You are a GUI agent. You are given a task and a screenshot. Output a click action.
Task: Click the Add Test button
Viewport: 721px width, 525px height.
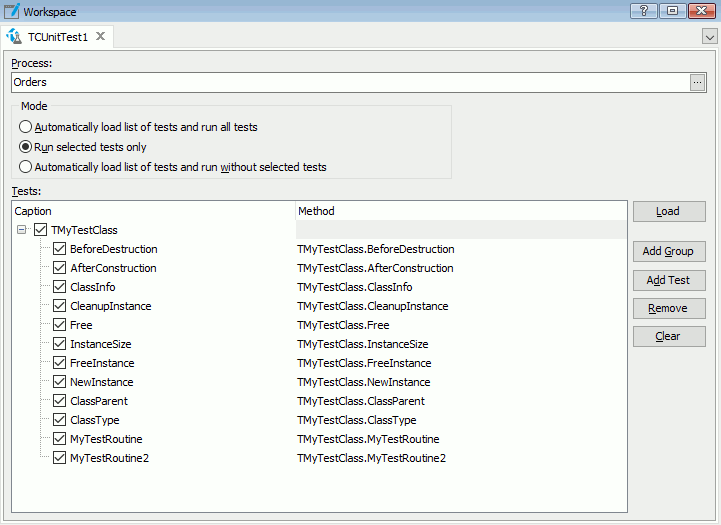coord(669,280)
